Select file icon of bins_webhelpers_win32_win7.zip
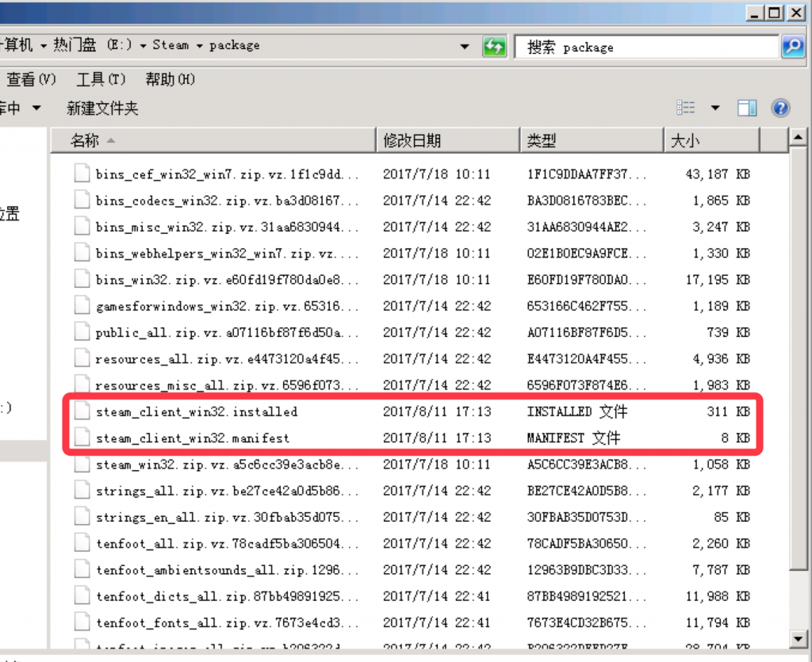The width and height of the screenshot is (812, 662). (x=82, y=252)
